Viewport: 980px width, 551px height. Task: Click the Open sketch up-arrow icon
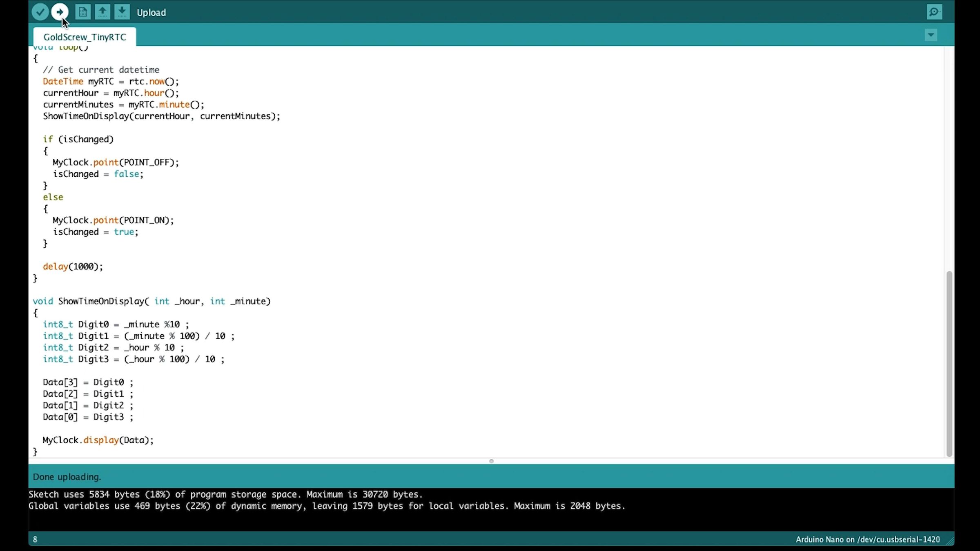pyautogui.click(x=102, y=12)
